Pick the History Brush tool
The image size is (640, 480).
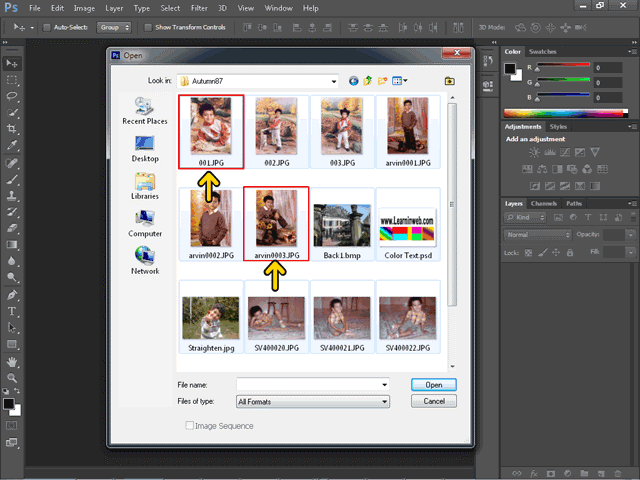point(11,211)
